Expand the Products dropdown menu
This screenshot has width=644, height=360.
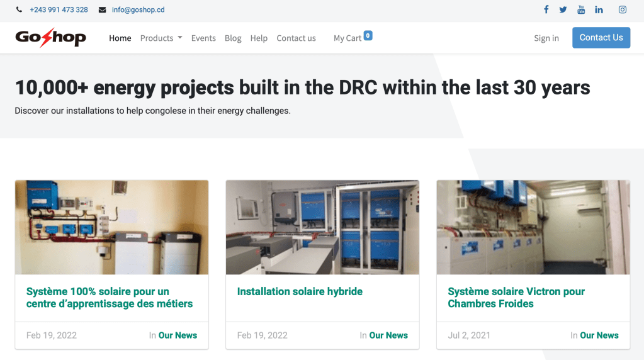pos(161,38)
